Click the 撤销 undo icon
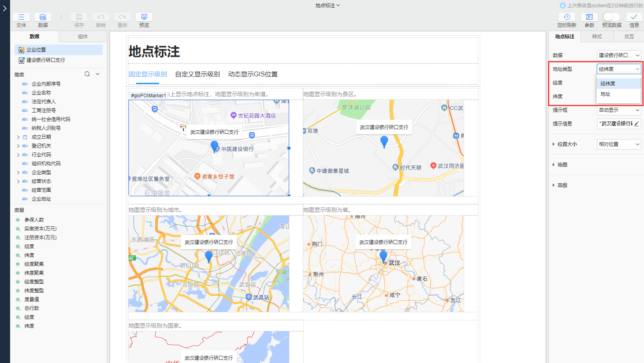Image resolution: width=644 pixels, height=363 pixels. pos(100,17)
